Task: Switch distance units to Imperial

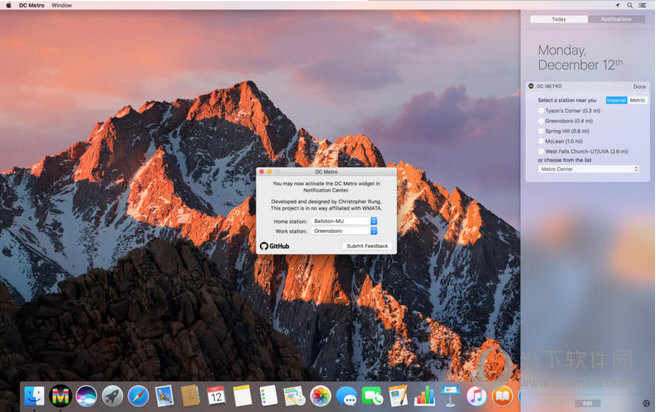Action: point(616,100)
